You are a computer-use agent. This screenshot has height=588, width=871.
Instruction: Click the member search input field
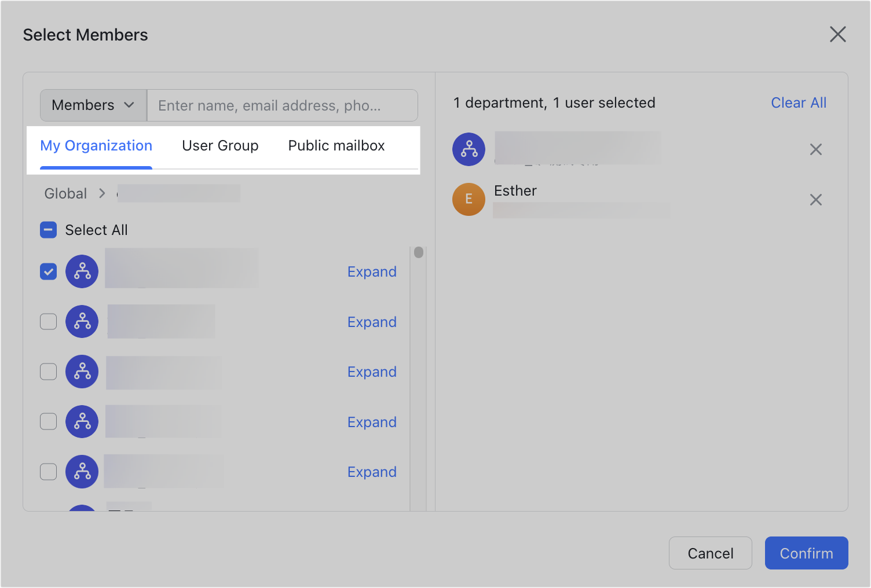click(x=283, y=105)
